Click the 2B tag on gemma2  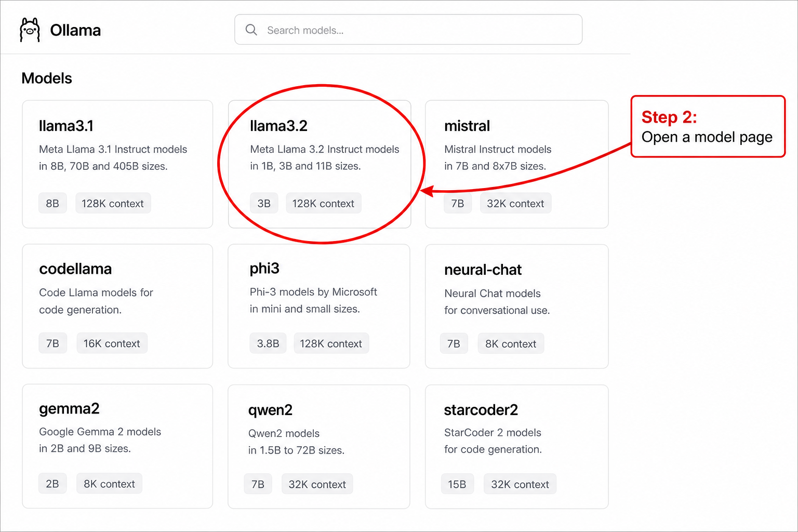coord(52,484)
